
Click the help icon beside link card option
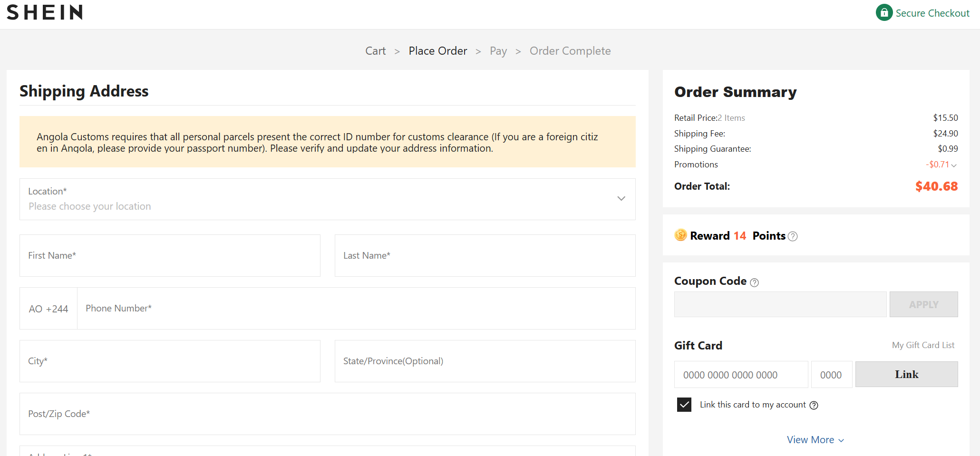[x=814, y=405]
